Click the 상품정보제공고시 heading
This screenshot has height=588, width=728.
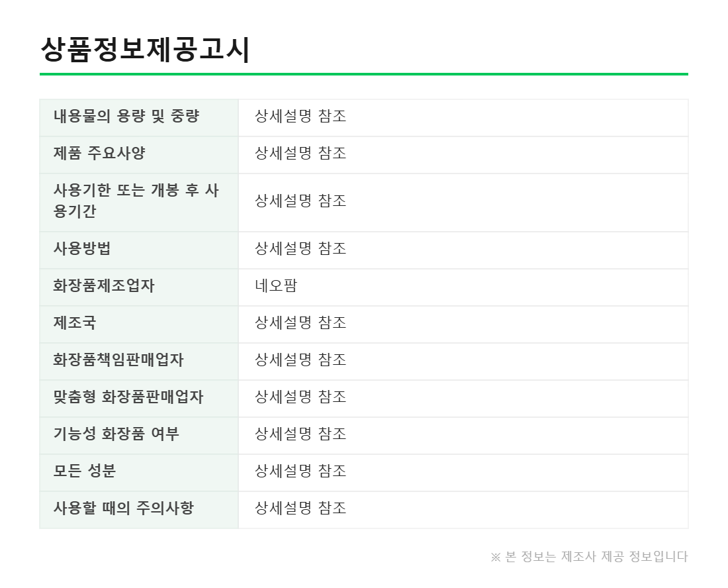pyautogui.click(x=146, y=49)
